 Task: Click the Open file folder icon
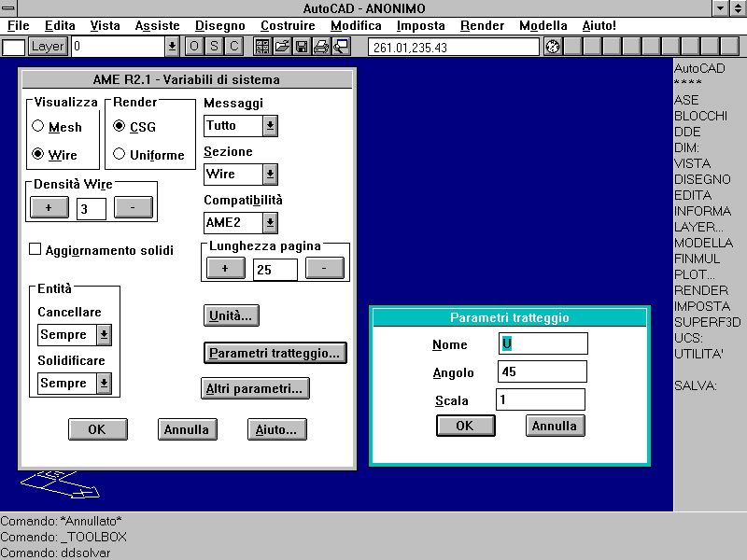click(x=282, y=47)
